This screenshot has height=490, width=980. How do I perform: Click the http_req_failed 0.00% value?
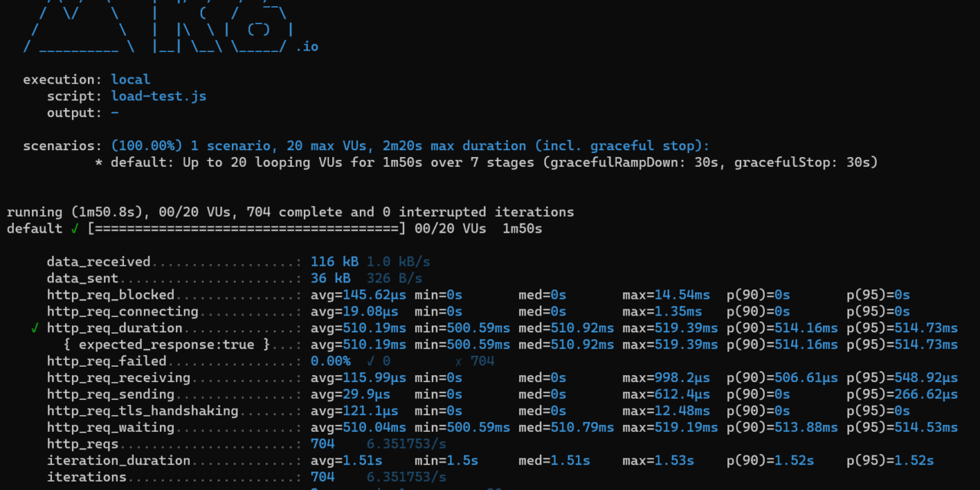coord(330,361)
